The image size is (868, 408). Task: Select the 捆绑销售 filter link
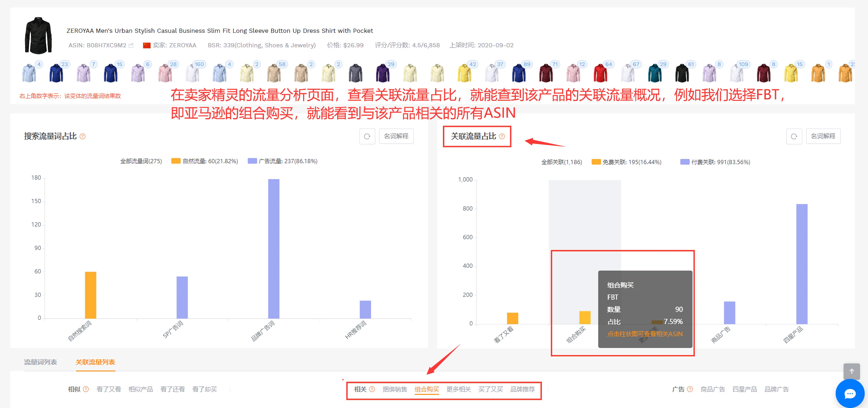(x=395, y=389)
